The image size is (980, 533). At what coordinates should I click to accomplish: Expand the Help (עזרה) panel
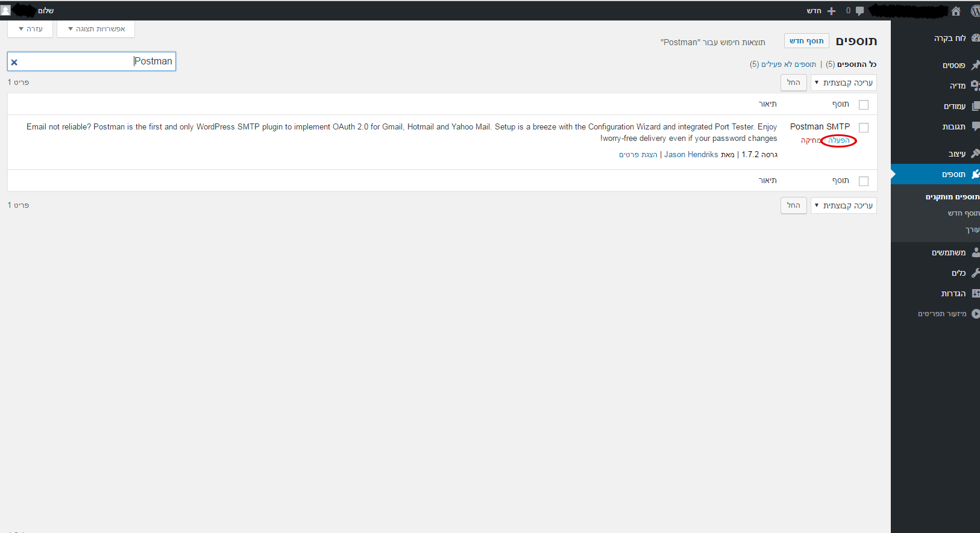pos(30,29)
